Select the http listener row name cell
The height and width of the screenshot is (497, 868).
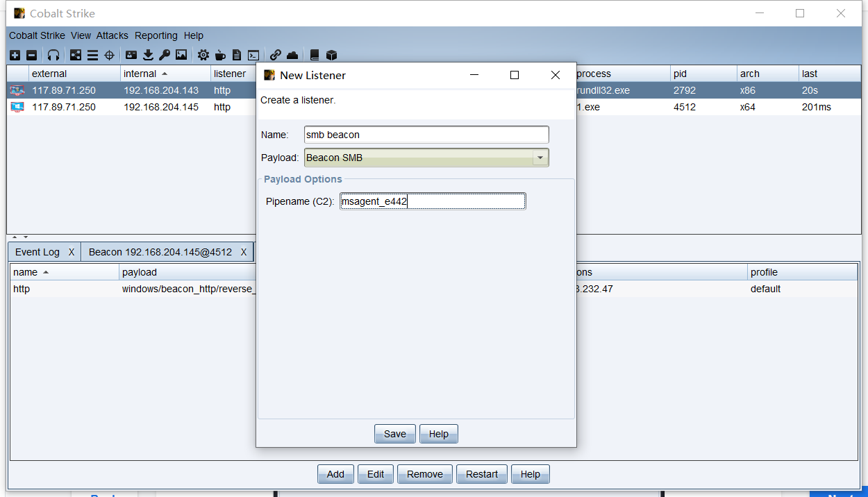[x=65, y=289]
